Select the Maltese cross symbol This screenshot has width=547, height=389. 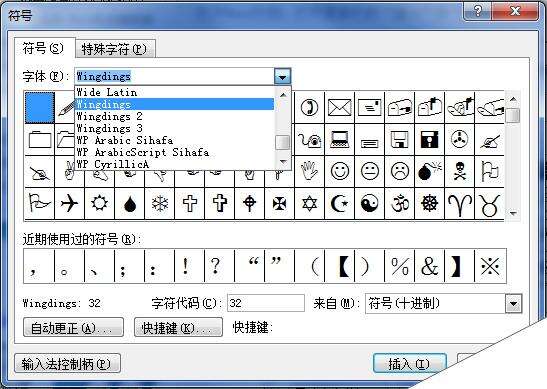[x=279, y=203]
